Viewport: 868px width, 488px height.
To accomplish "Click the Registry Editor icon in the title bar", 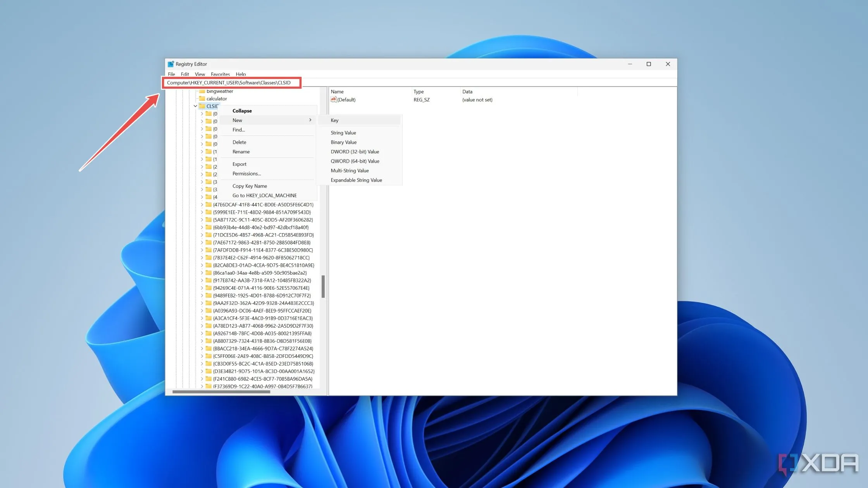I will (171, 64).
